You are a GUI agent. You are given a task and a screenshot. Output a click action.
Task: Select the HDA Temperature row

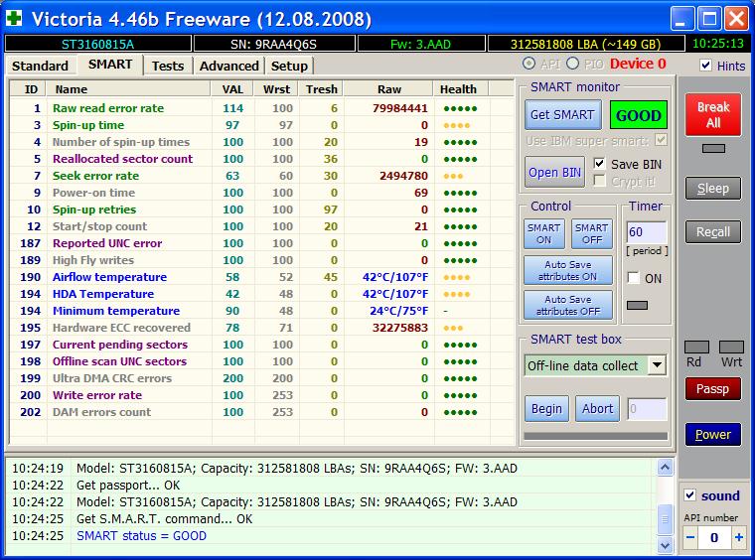(261, 294)
